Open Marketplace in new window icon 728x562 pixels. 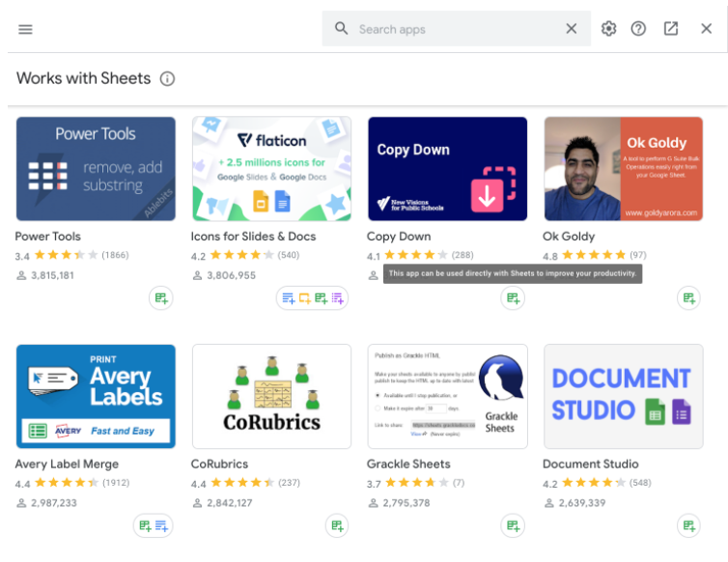671,29
